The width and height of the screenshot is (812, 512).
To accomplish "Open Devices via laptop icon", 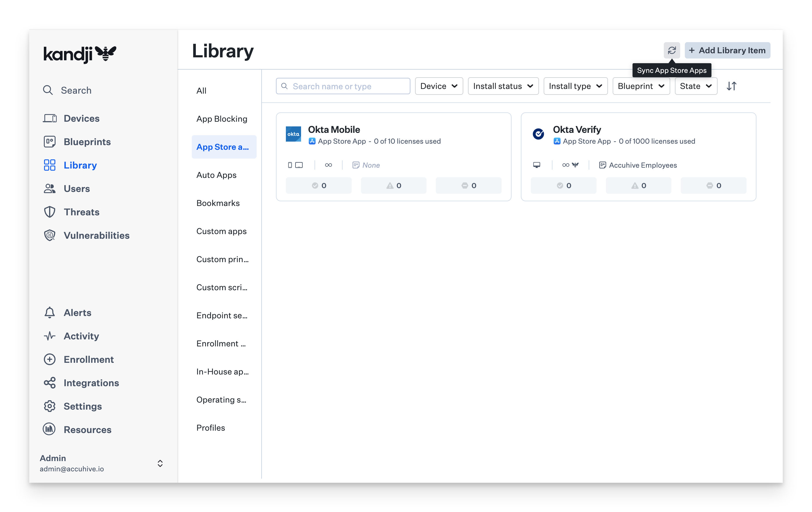I will tap(50, 118).
